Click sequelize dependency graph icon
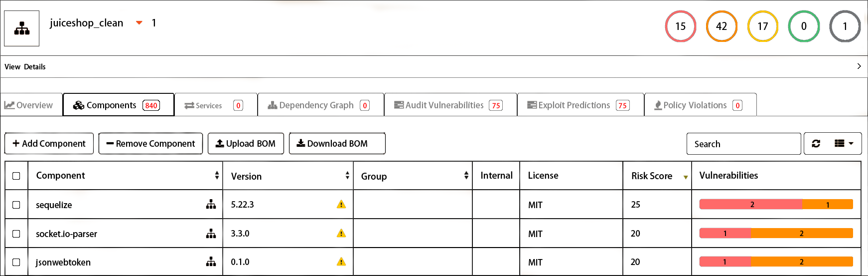Viewport: 868px width, 276px height. [x=211, y=205]
